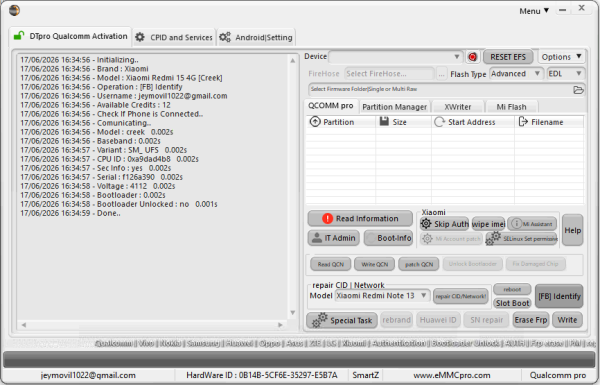
Task: Open the Partition Manager tab
Action: (x=395, y=107)
